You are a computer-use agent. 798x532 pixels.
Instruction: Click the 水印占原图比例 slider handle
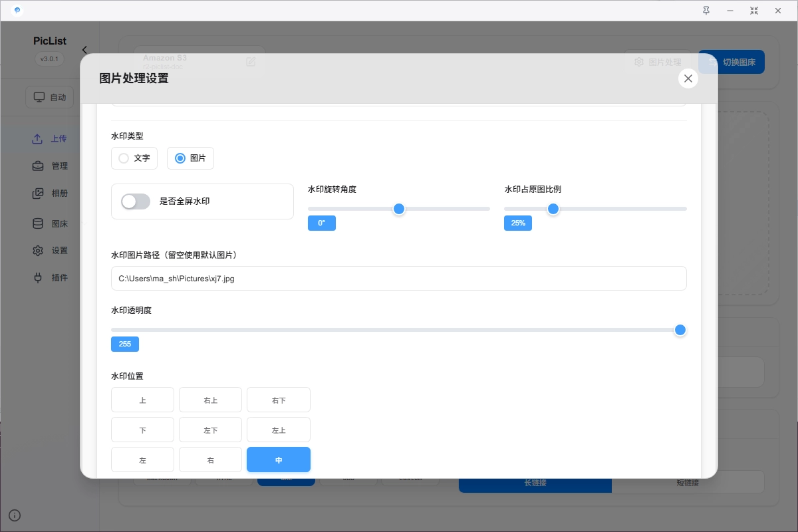(x=553, y=209)
